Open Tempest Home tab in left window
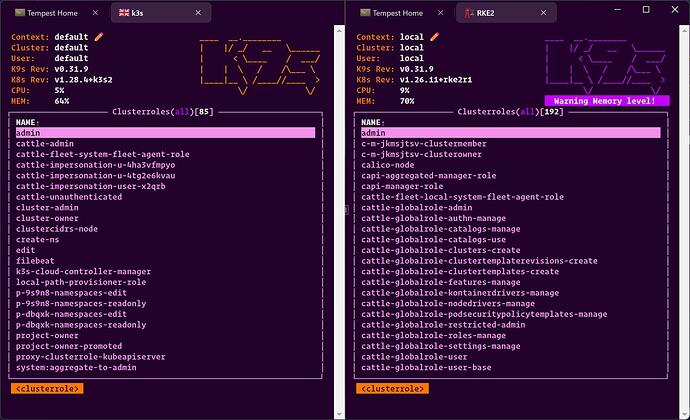The height and width of the screenshot is (420, 690). click(52, 13)
